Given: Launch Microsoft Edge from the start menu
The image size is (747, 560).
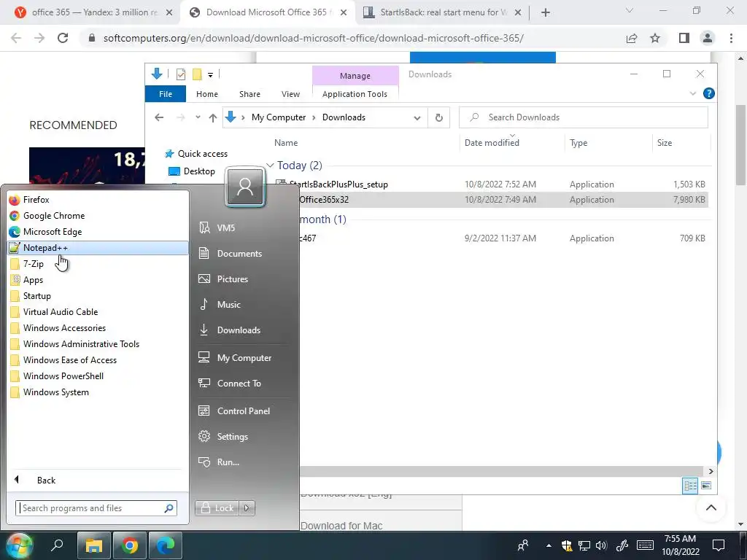Looking at the screenshot, I should (98, 232).
